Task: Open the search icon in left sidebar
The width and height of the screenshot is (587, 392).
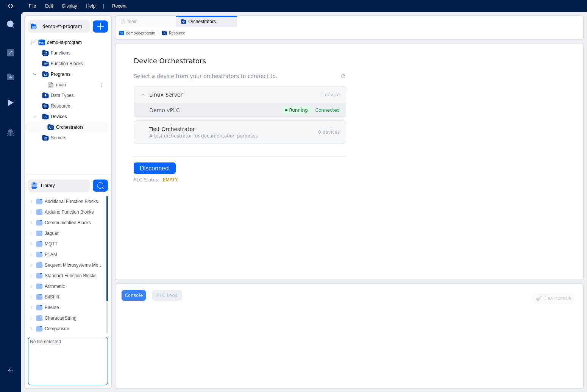Action: pos(11,24)
